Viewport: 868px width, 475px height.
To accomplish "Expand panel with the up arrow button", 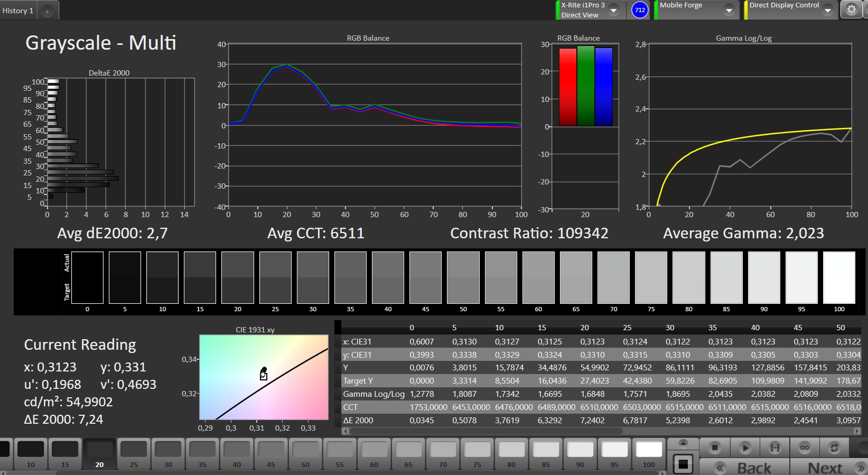I will [x=683, y=443].
